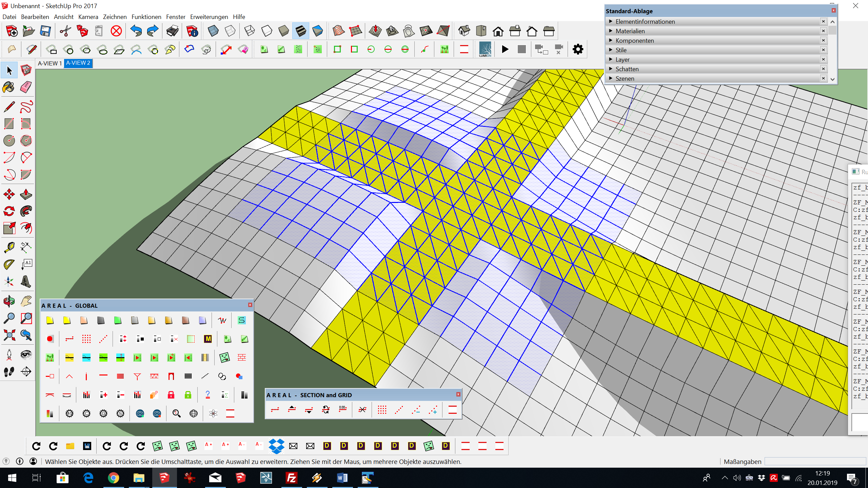Select the Orbit camera tool
The width and height of the screenshot is (868, 488).
(x=9, y=301)
